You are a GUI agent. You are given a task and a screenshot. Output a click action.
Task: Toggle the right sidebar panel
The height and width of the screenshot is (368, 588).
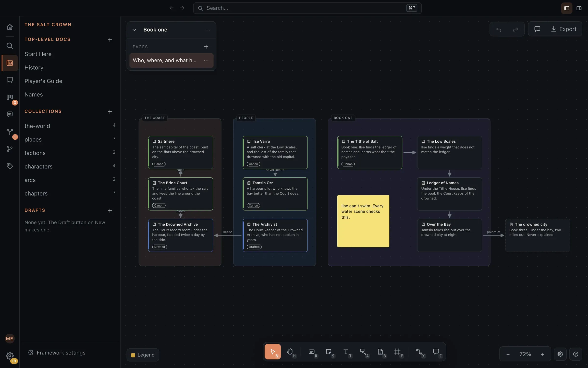[x=579, y=8]
